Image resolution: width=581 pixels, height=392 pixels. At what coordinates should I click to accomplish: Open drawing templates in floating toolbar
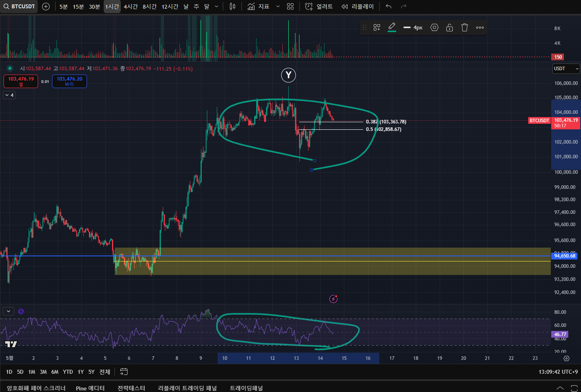point(377,27)
